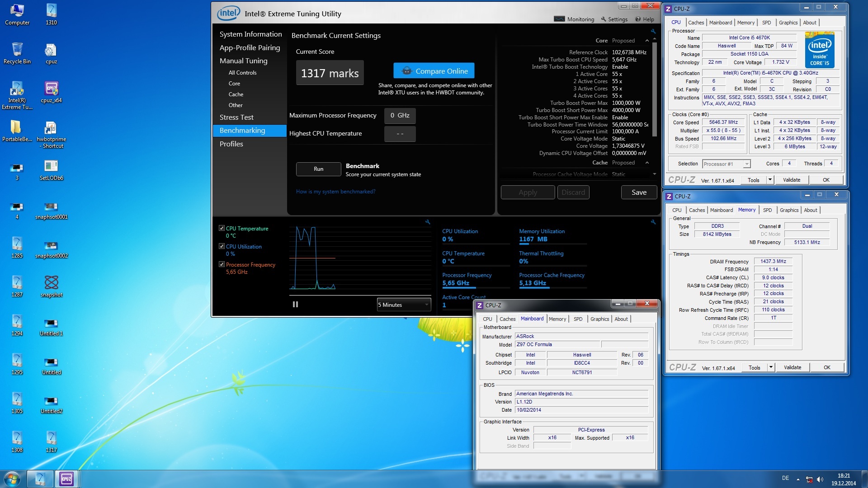Open Processor #1 selection dropdown in CPU-Z

tap(726, 164)
